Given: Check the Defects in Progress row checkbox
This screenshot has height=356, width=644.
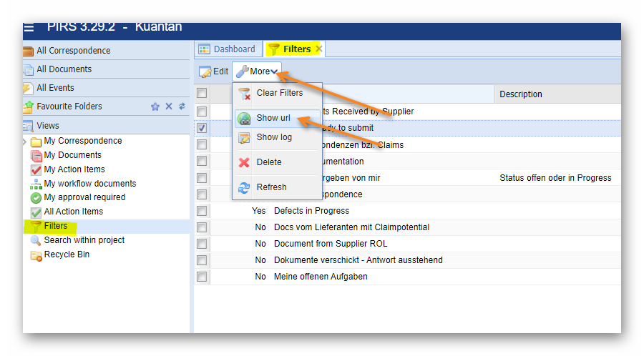Looking at the screenshot, I should click(x=202, y=211).
